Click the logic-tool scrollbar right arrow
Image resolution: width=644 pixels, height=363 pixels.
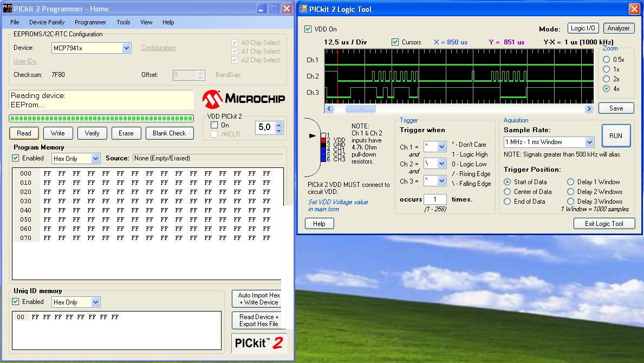589,109
